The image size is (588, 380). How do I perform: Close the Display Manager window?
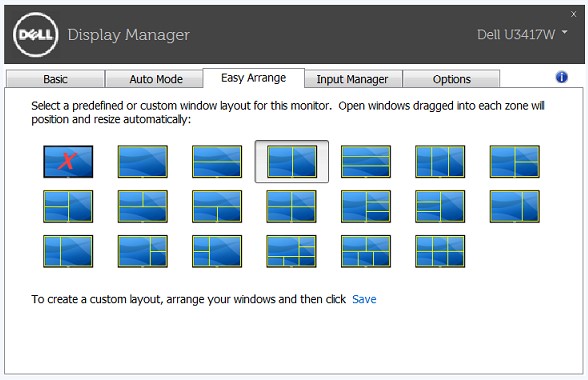573,14
